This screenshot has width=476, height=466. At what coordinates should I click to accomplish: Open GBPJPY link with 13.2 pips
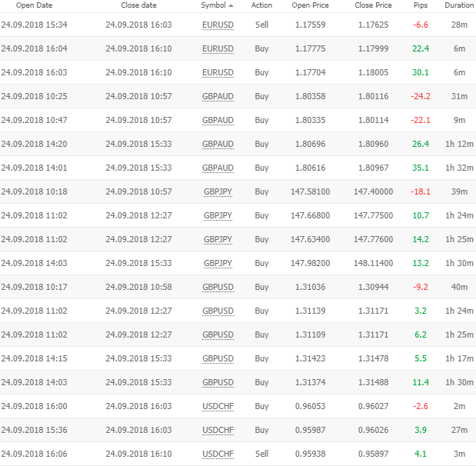(x=218, y=263)
